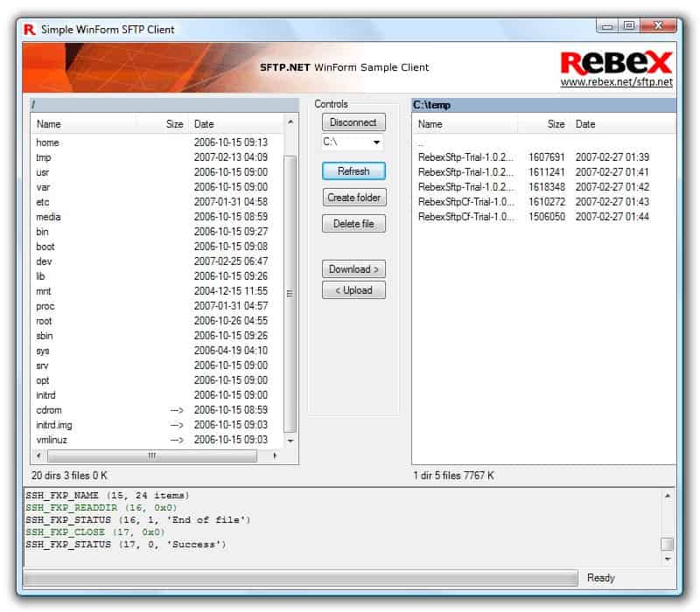Click log panel scrollbar thumb
Viewport: 700px width, 612px height.
tap(668, 544)
